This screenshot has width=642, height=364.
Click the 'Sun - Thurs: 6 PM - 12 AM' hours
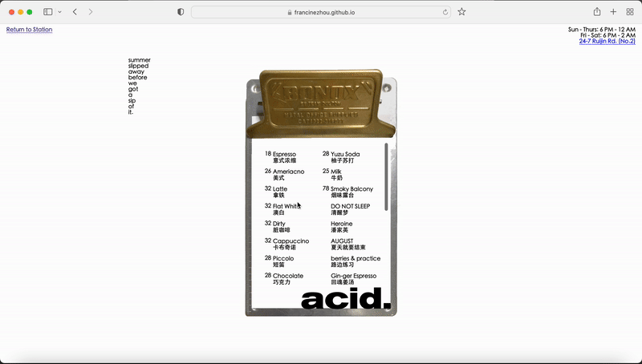click(x=602, y=30)
